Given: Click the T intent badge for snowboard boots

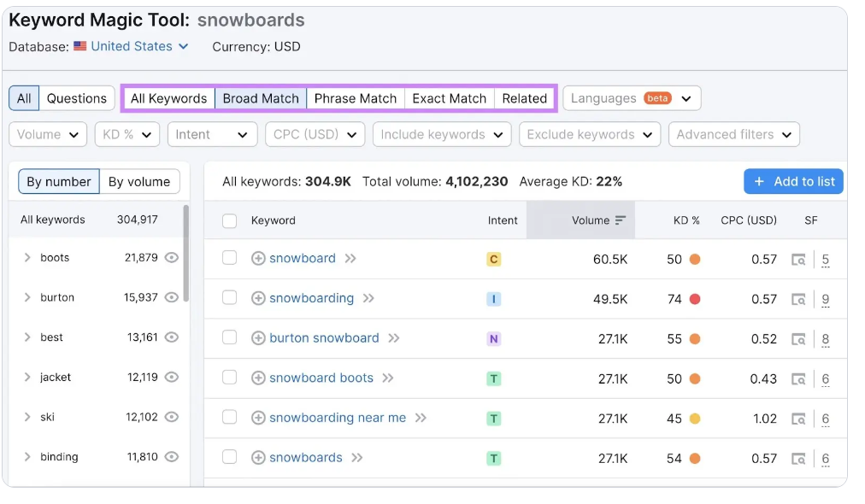Looking at the screenshot, I should pyautogui.click(x=494, y=378).
